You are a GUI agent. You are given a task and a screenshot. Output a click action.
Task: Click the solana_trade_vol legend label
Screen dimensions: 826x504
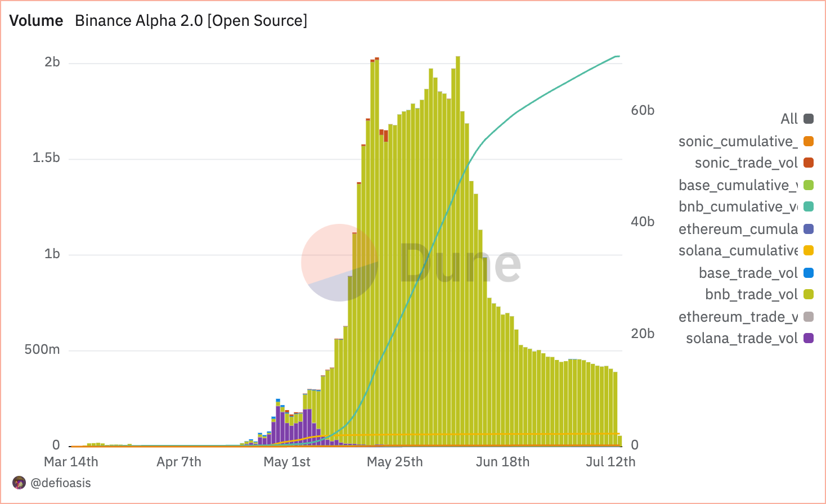click(x=742, y=338)
